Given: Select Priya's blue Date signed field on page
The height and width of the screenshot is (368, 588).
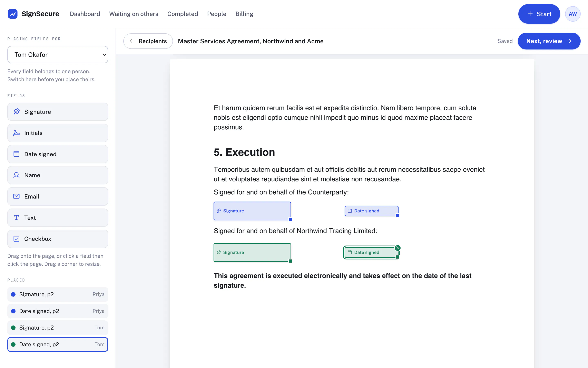Looking at the screenshot, I should pos(371,211).
